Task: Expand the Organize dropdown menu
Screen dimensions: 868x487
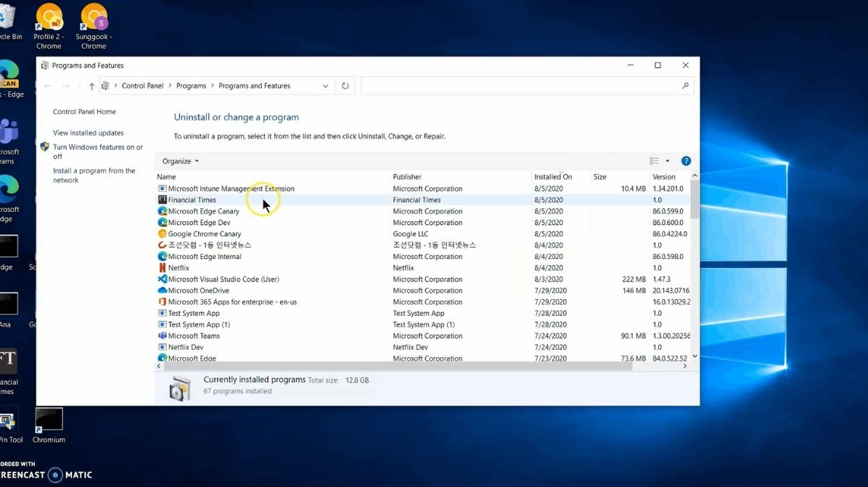Action: pyautogui.click(x=180, y=161)
